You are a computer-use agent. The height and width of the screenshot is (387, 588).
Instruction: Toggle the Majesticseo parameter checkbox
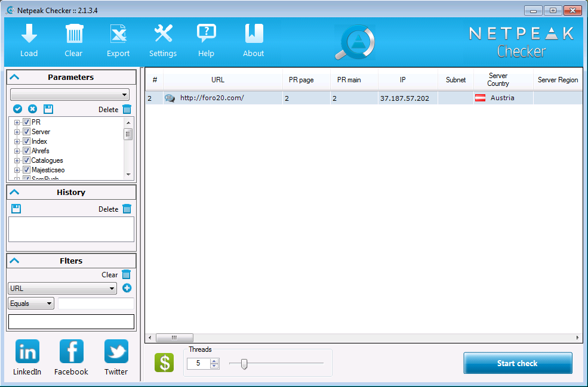pyautogui.click(x=26, y=170)
